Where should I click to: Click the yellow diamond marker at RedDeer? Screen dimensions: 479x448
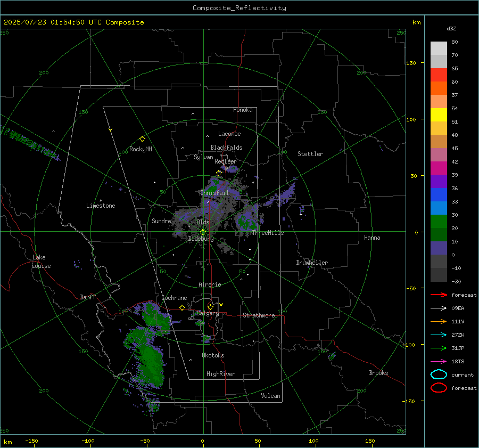coord(219,173)
